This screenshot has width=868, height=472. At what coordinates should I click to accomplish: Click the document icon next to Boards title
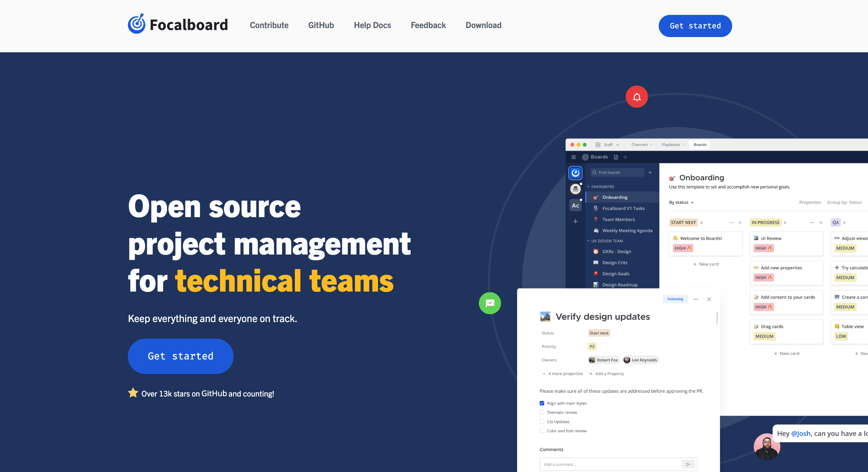tap(616, 157)
